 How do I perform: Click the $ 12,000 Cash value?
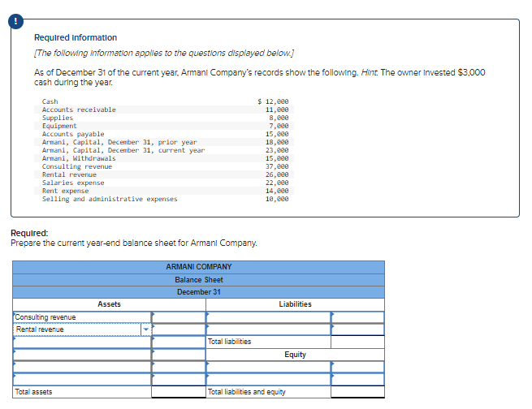pyautogui.click(x=273, y=101)
